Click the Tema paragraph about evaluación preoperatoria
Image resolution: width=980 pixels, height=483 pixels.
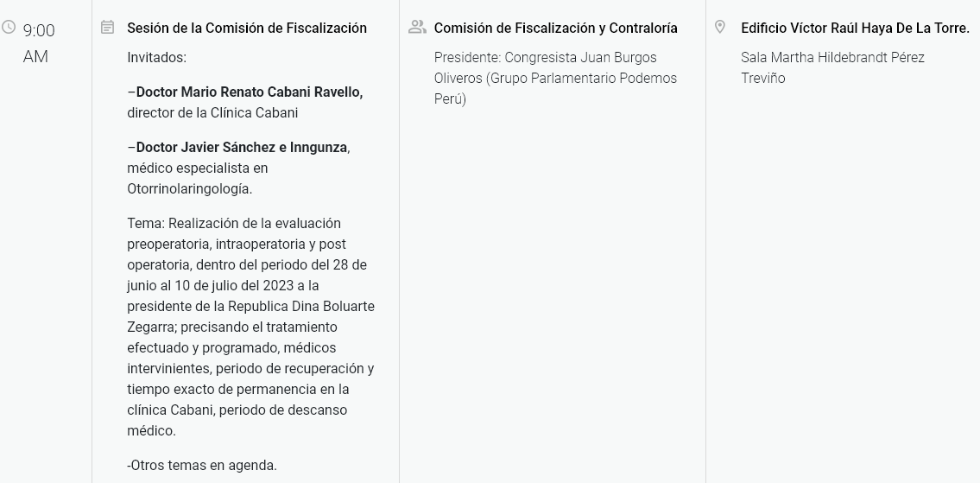tap(250, 327)
